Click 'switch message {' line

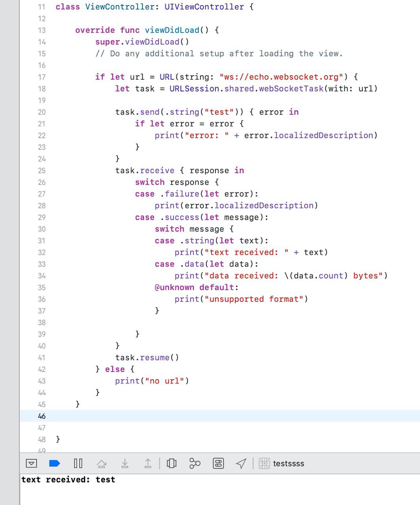[194, 229]
